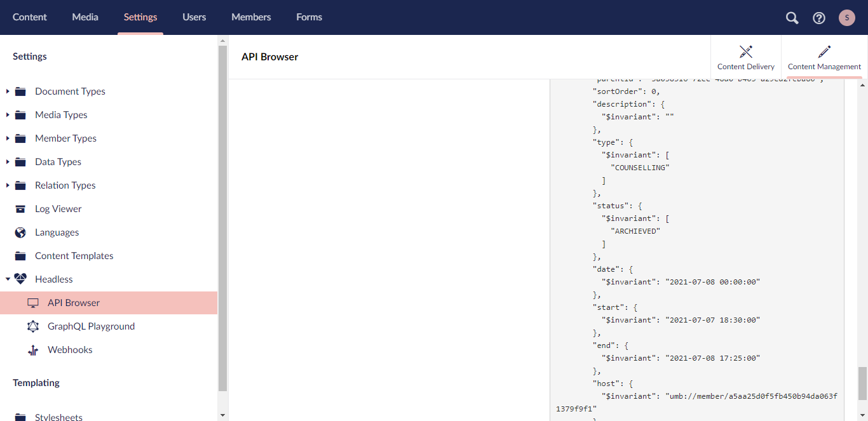
Task: Select the Headless tree label
Action: point(53,279)
